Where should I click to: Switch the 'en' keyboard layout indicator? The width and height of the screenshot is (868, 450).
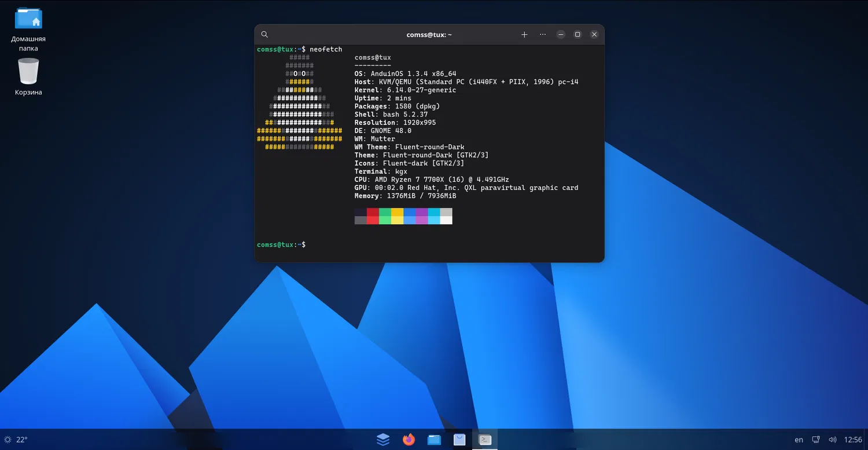799,440
